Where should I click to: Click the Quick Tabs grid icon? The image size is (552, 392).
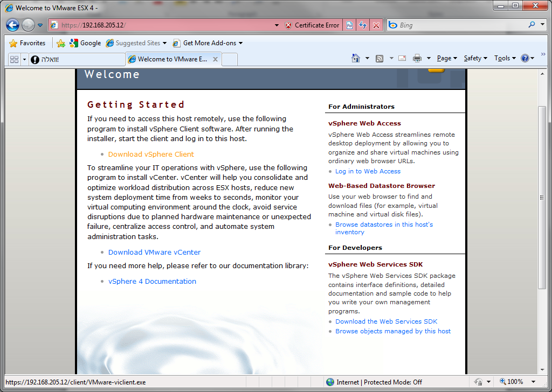(x=15, y=59)
